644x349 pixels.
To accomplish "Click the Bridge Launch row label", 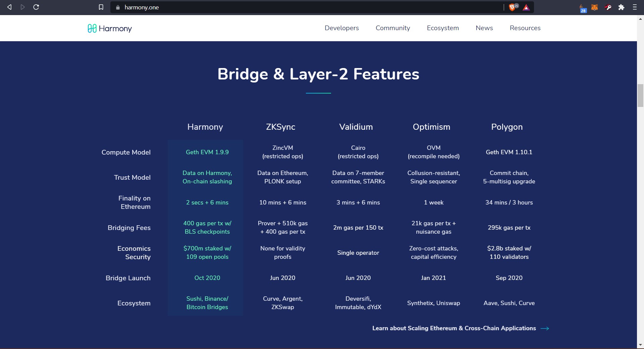I will pyautogui.click(x=128, y=278).
